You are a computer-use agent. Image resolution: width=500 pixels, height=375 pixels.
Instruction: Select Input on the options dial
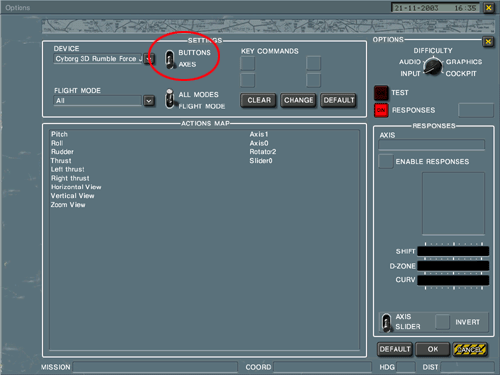(x=410, y=74)
